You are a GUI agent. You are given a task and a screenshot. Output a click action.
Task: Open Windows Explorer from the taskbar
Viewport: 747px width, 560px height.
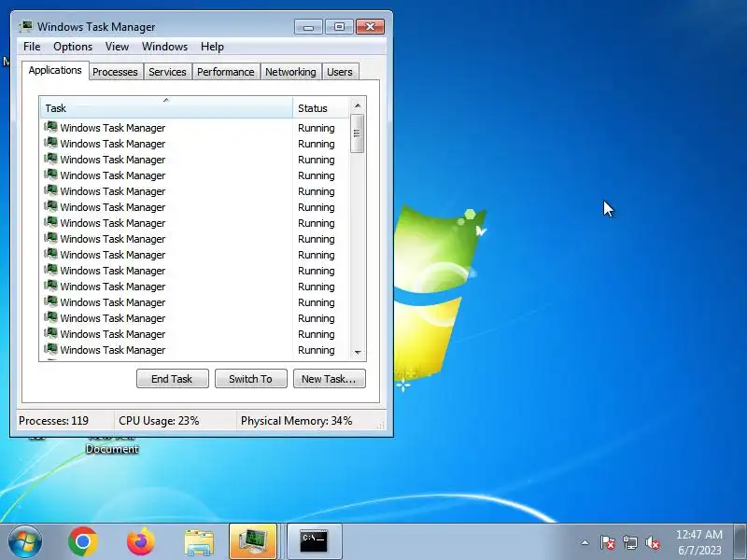pos(199,541)
